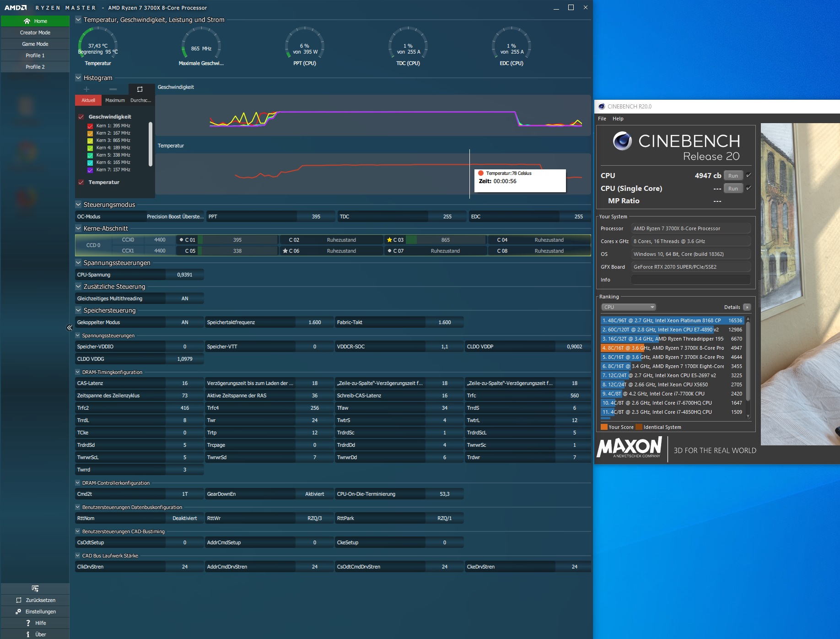Click the Cinebench title bar app icon
840x639 pixels.
(x=602, y=107)
